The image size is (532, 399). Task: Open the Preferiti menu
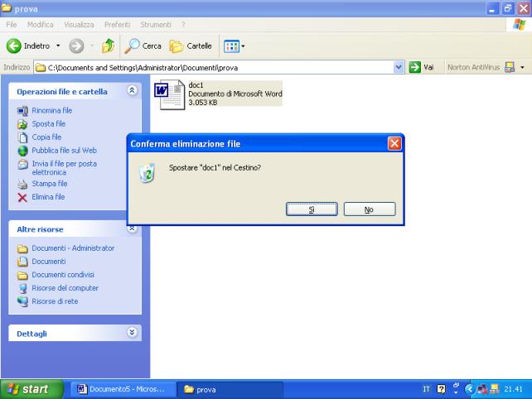[117, 25]
